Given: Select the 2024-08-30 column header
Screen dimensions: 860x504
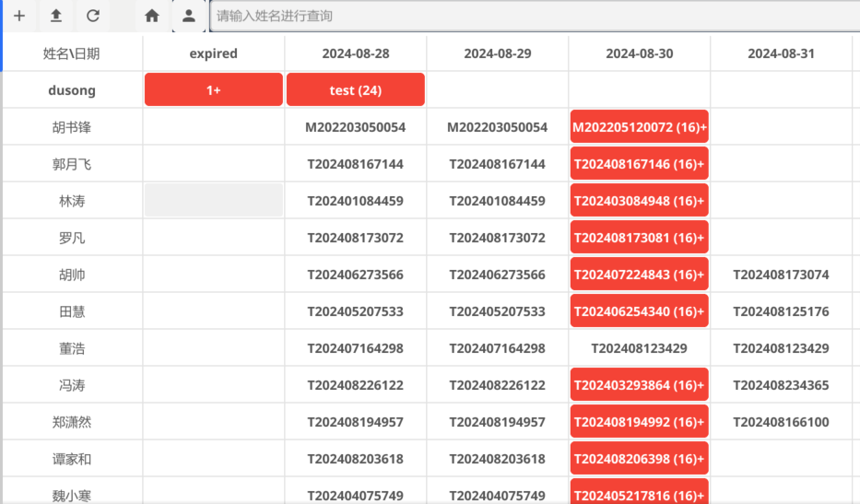Looking at the screenshot, I should tap(639, 53).
